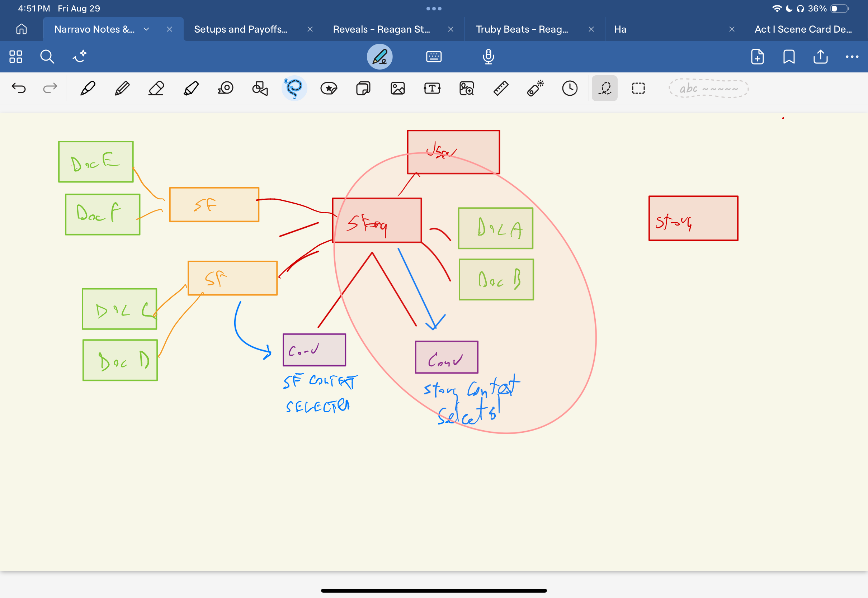Insert an image from toolbar
The height and width of the screenshot is (598, 868).
(x=398, y=89)
